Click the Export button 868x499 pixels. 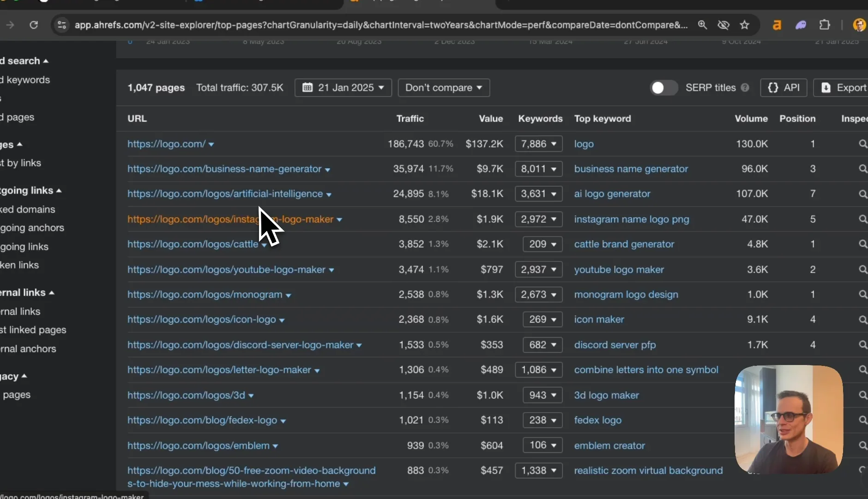click(x=841, y=88)
